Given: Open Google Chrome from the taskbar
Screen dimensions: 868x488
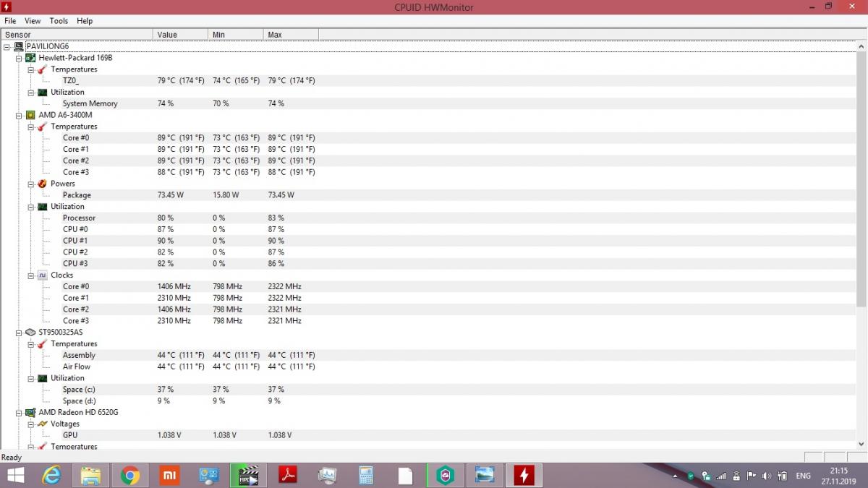Looking at the screenshot, I should point(130,475).
